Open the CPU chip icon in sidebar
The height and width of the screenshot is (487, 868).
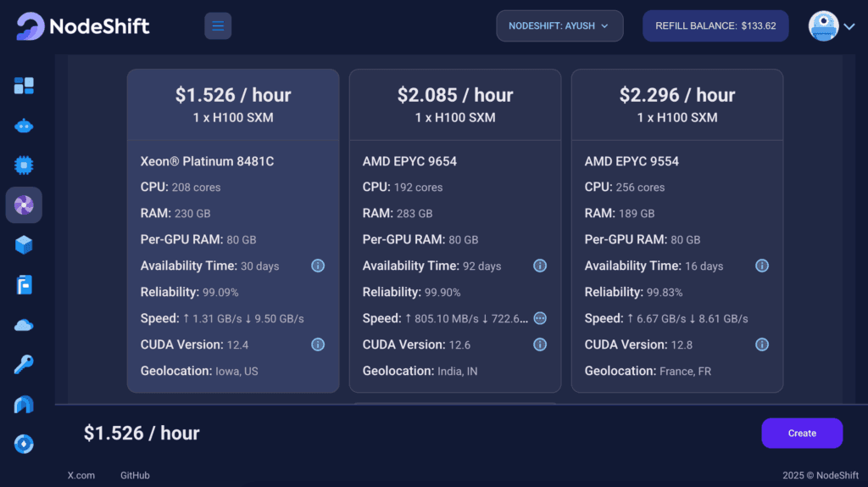[24, 165]
